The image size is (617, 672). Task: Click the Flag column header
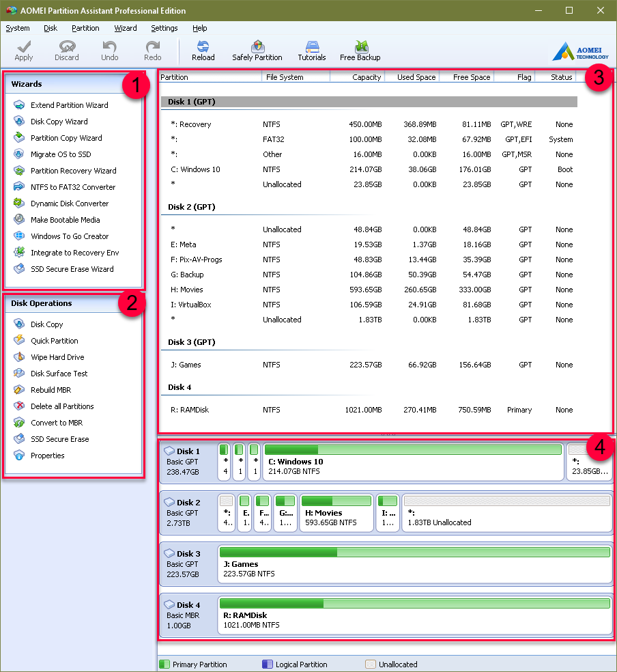pyautogui.click(x=514, y=77)
